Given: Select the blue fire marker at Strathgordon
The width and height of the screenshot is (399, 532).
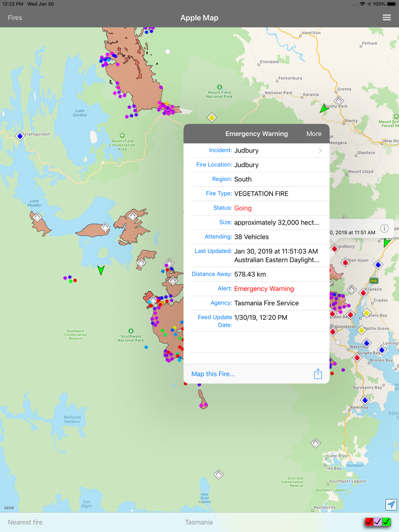Looking at the screenshot, I should (x=20, y=136).
